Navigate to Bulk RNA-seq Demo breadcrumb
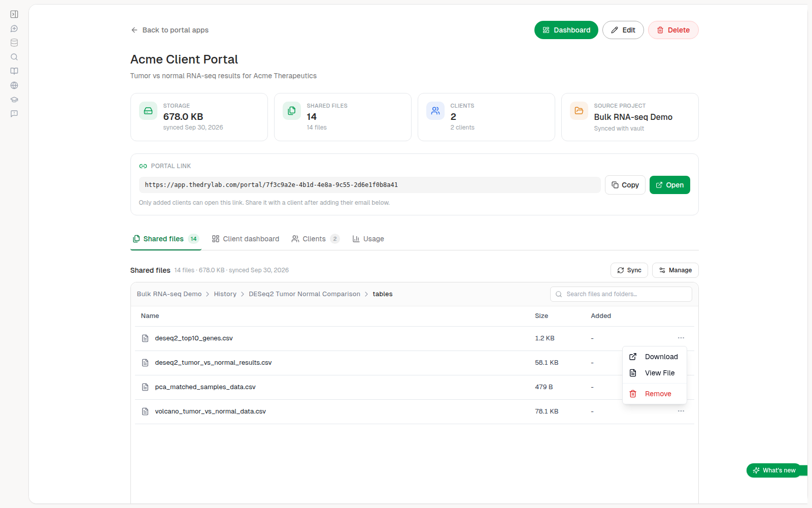 coord(169,294)
